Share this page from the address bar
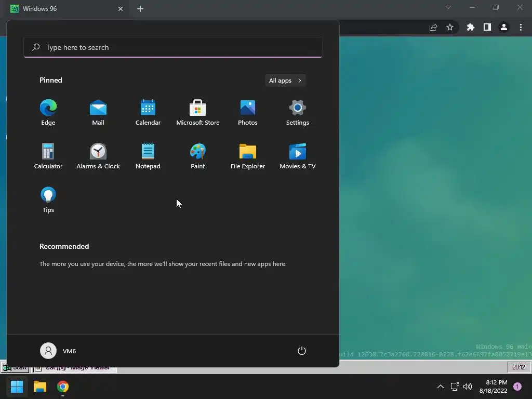532x399 pixels. [x=433, y=28]
